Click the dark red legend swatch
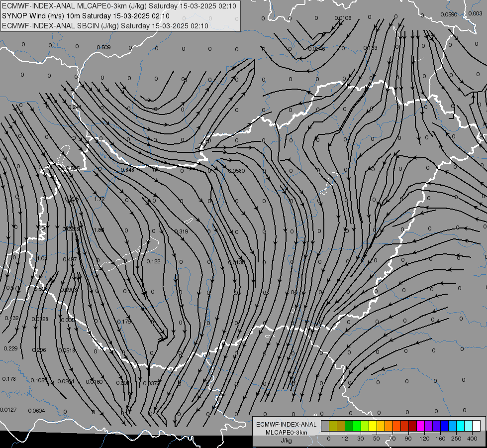Screen dimensions: 487x448 [x=413, y=426]
